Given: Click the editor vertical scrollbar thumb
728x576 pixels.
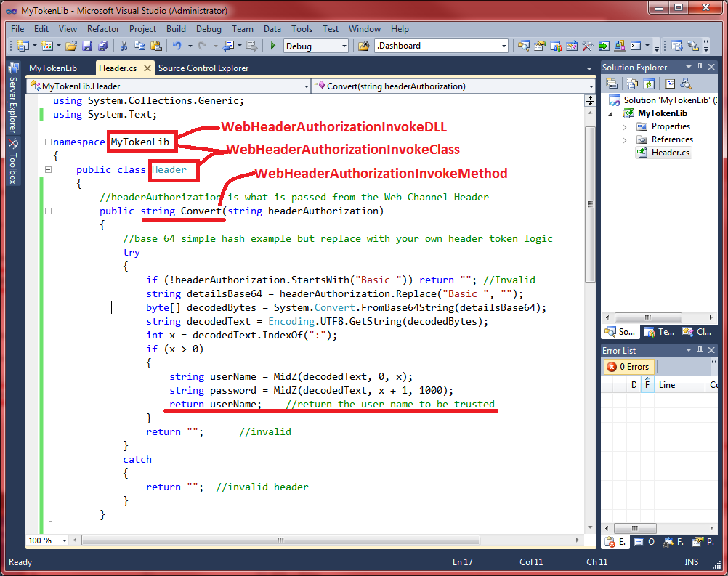Looking at the screenshot, I should tap(590, 204).
